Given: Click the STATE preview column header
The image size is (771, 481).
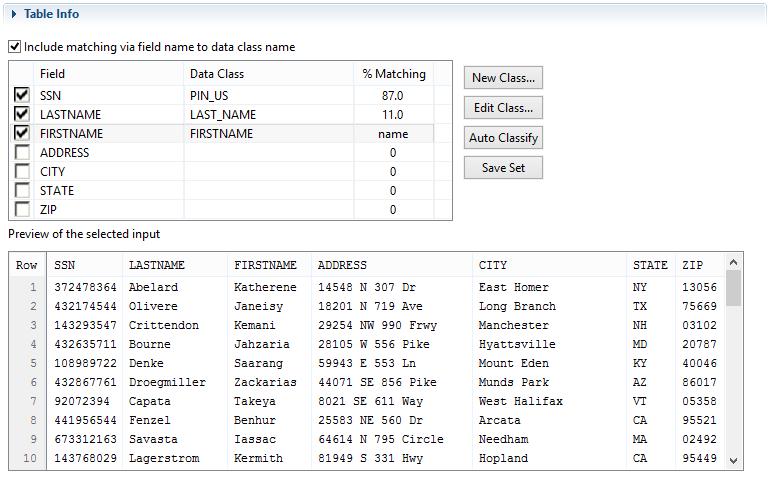Looking at the screenshot, I should pos(650,265).
